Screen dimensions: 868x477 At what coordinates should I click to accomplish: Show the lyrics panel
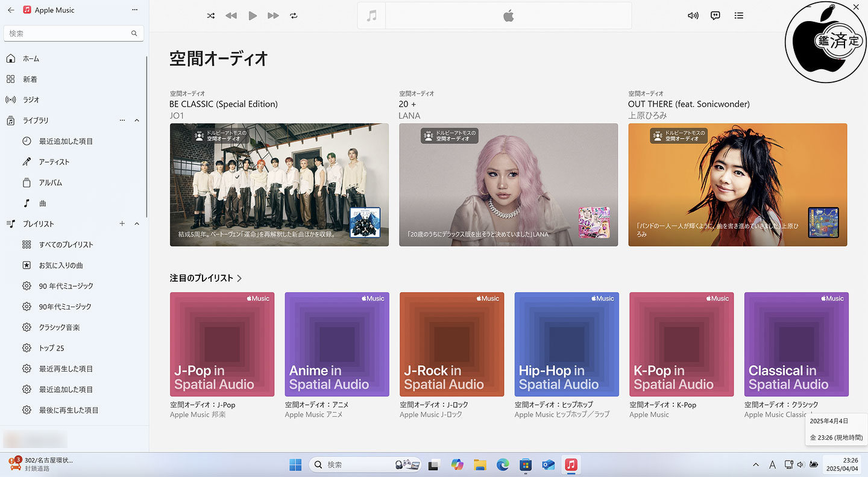coord(715,16)
